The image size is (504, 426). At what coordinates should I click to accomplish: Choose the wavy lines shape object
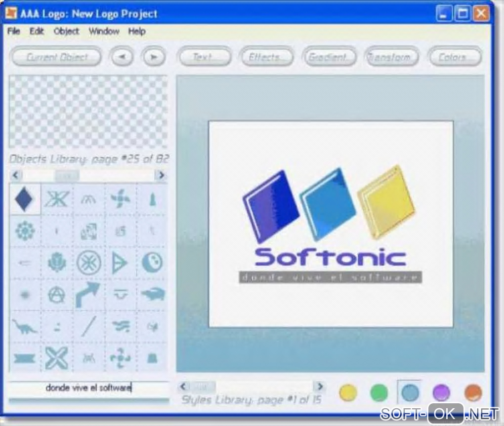pos(120,326)
